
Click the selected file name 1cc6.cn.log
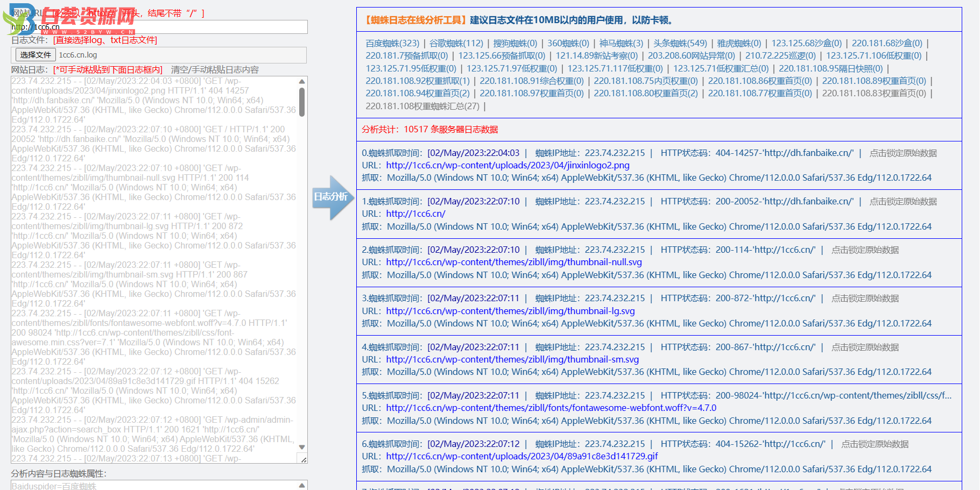(x=78, y=55)
